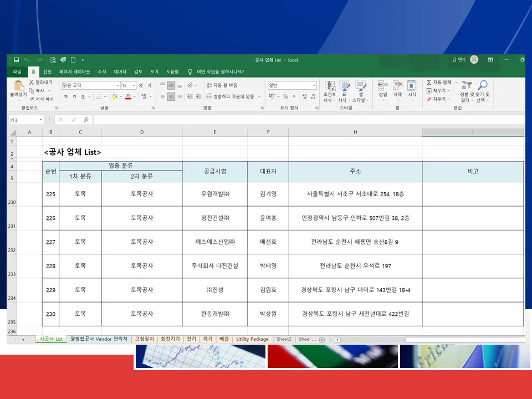Open Format as Table (표 서식)

(x=344, y=91)
